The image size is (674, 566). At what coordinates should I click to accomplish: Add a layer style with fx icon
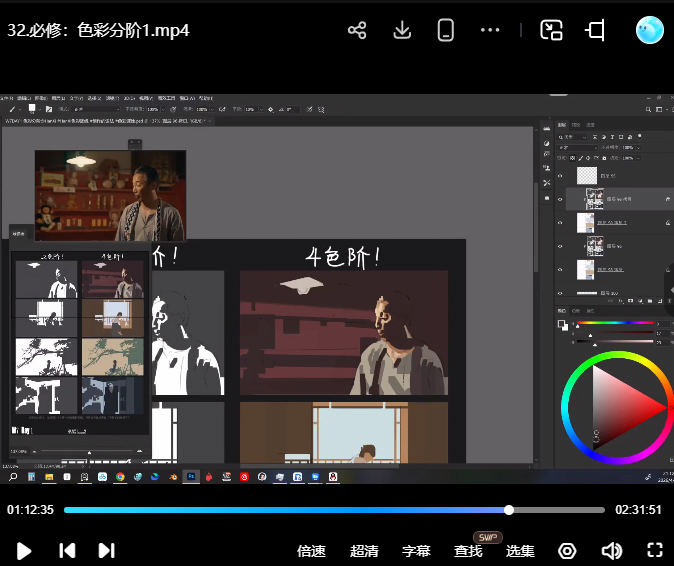pos(620,301)
